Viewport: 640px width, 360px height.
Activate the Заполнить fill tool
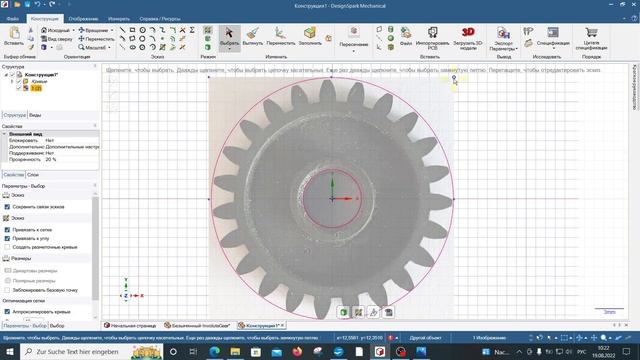[310, 36]
